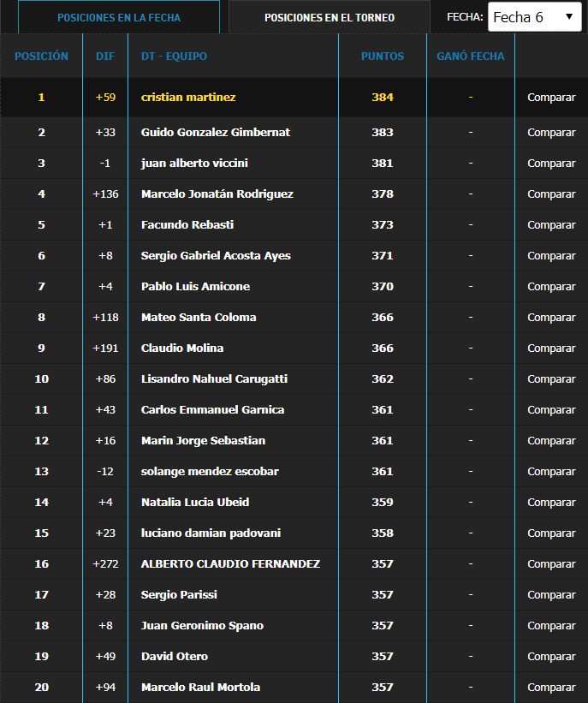Switch to Posiciones en la Fecha tab
Image resolution: width=588 pixels, height=703 pixels.
click(x=119, y=17)
